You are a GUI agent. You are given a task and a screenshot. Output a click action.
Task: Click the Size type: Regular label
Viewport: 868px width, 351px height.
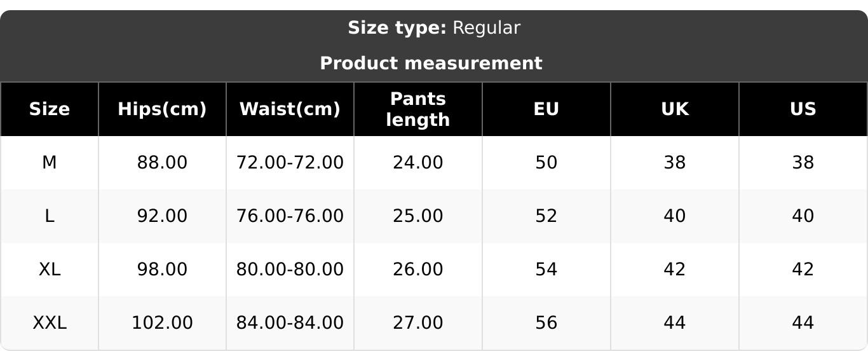tap(434, 28)
